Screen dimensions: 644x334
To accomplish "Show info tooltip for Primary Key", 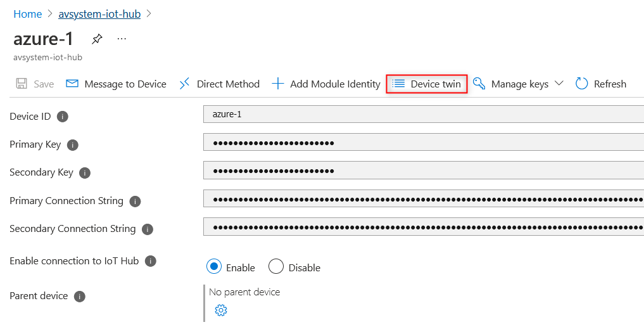I will coord(73,145).
